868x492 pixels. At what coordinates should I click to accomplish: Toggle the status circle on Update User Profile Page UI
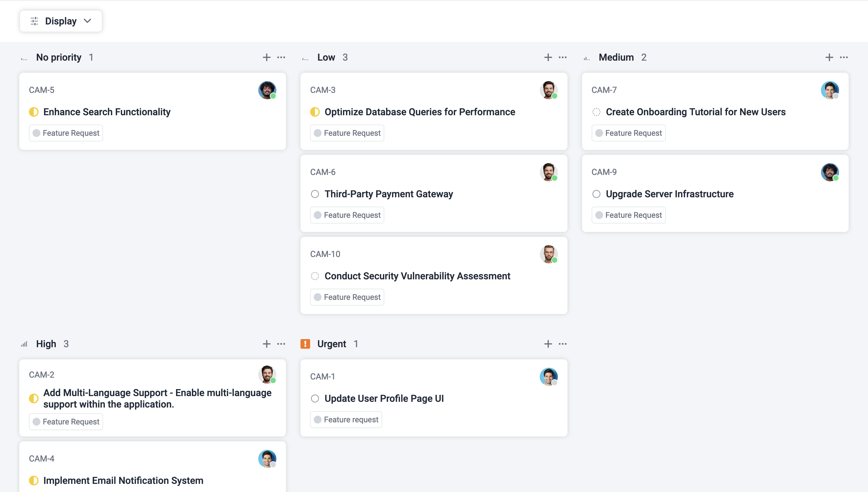click(315, 398)
